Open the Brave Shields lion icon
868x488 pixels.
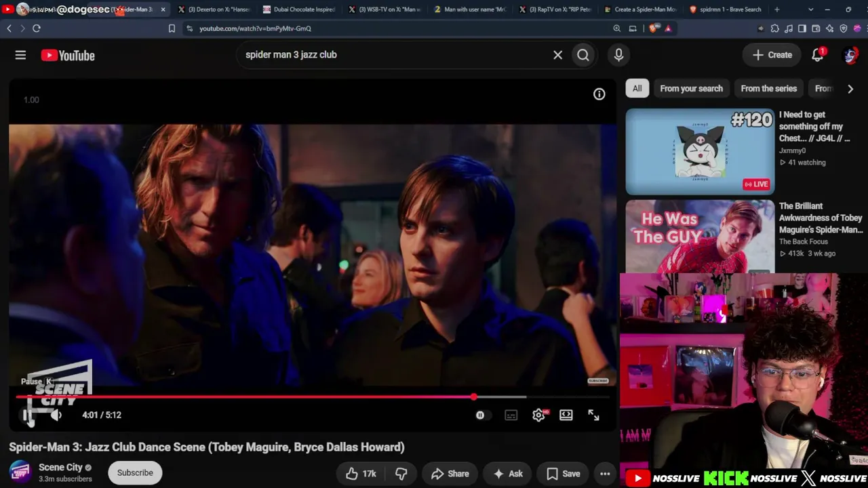[x=653, y=28]
